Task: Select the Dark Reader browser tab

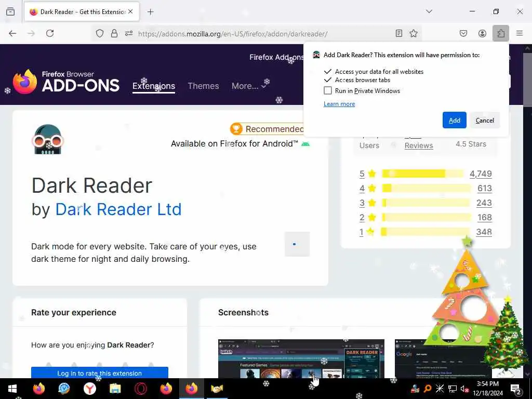Action: [x=82, y=11]
